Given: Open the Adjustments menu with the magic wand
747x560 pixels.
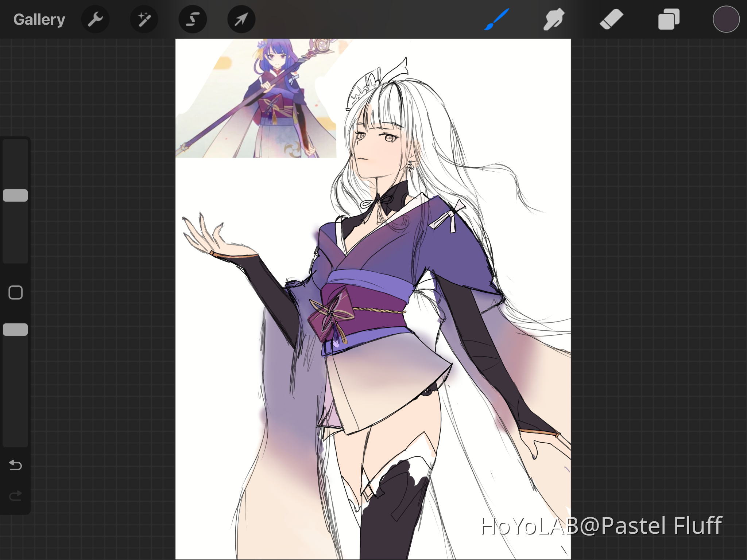Looking at the screenshot, I should coord(144,19).
